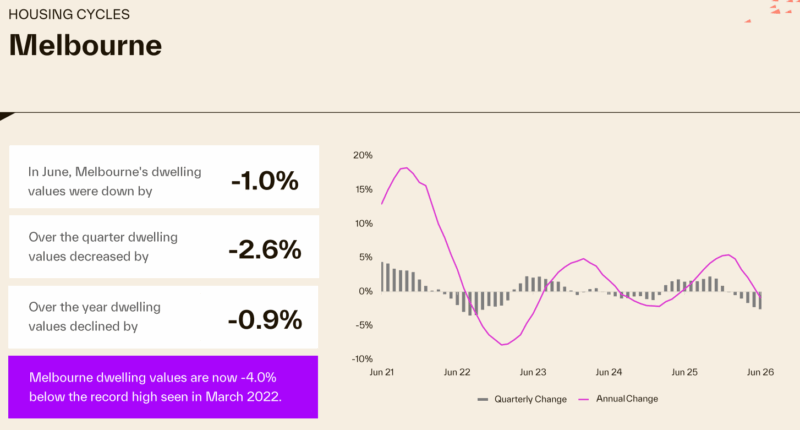
Task: Select the -2.6% quarterly change card
Action: tap(164, 247)
